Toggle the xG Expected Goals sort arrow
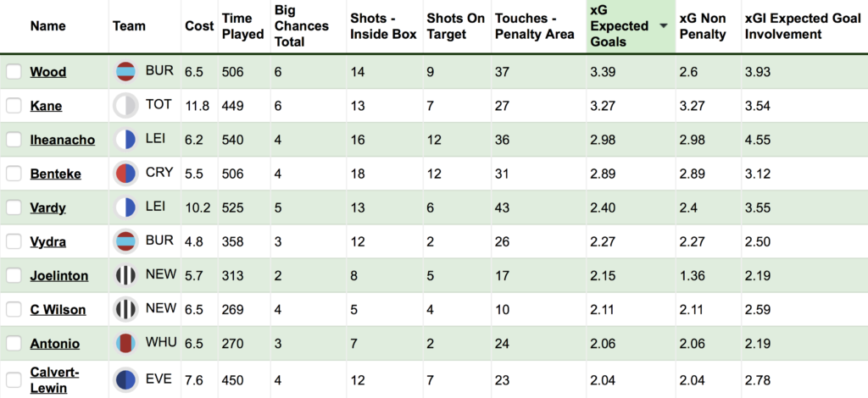 click(663, 26)
